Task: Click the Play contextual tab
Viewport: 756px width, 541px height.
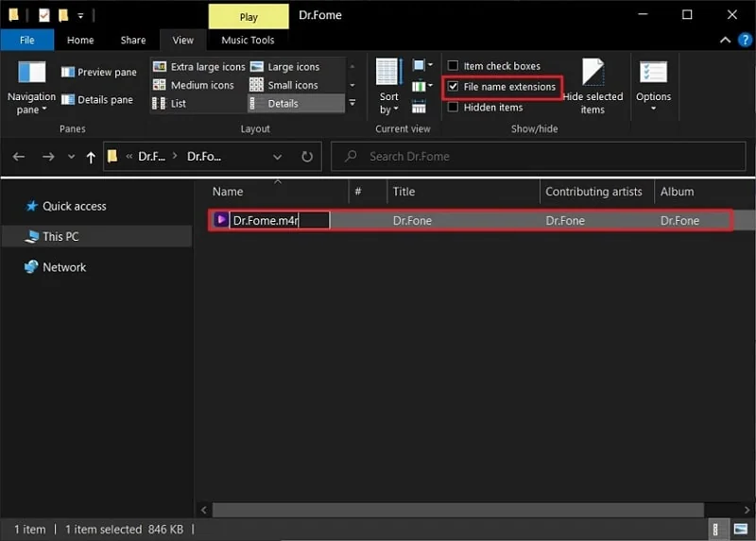Action: click(x=249, y=17)
